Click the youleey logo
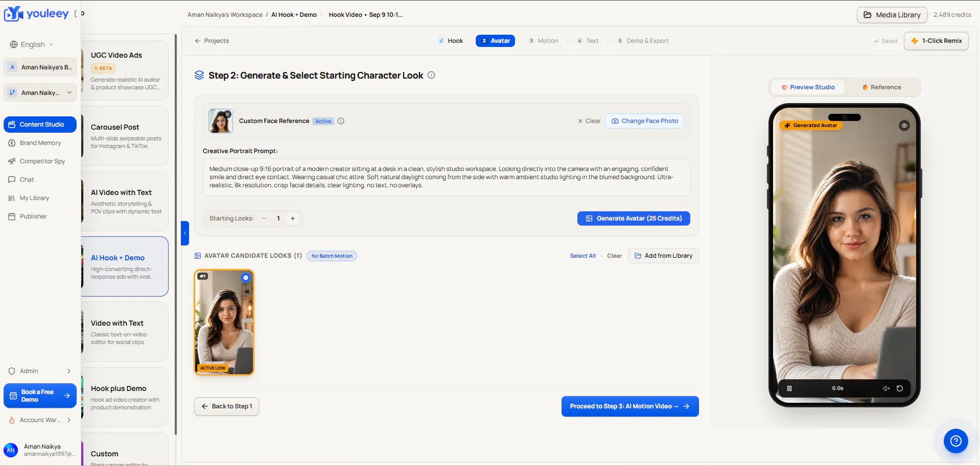The image size is (980, 466). click(36, 14)
